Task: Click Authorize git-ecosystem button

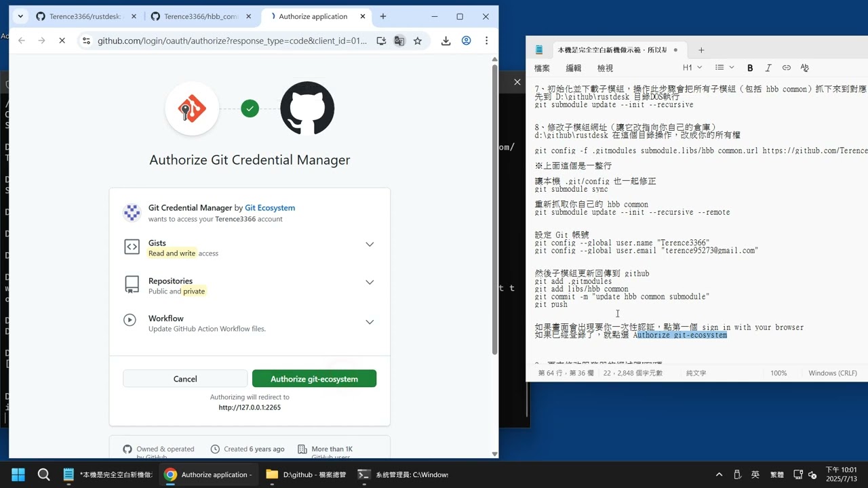Action: click(314, 379)
